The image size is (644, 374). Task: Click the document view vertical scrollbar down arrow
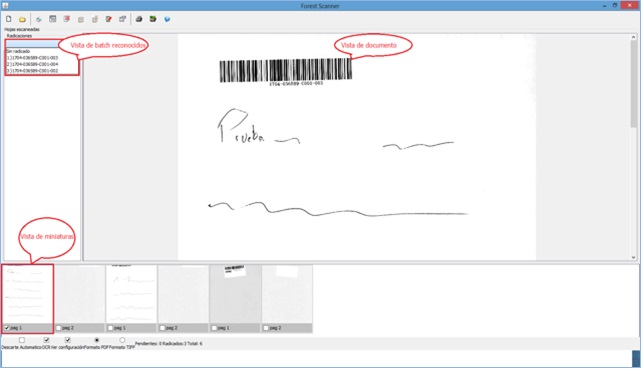click(633, 257)
